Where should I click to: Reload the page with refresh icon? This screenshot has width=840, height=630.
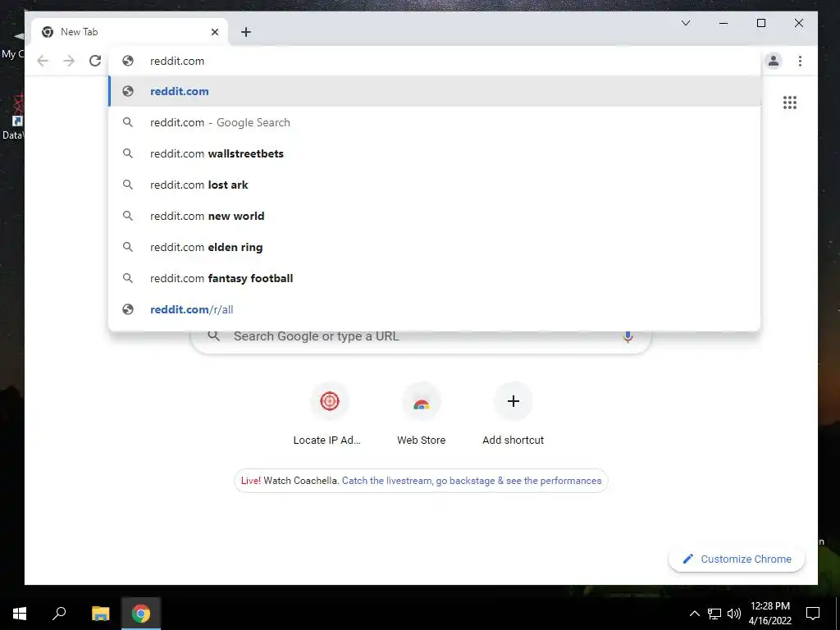95,61
